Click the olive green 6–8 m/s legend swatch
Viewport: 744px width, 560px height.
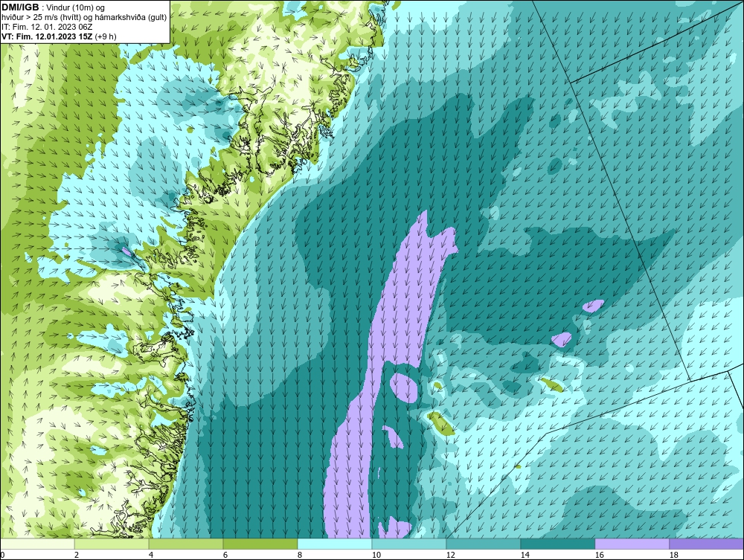coord(260,544)
